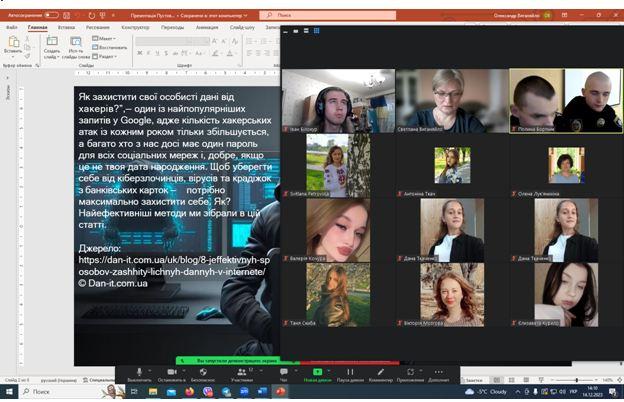Toggle Italic К formatting
Viewport: 624px width, 402px height.
148,53
